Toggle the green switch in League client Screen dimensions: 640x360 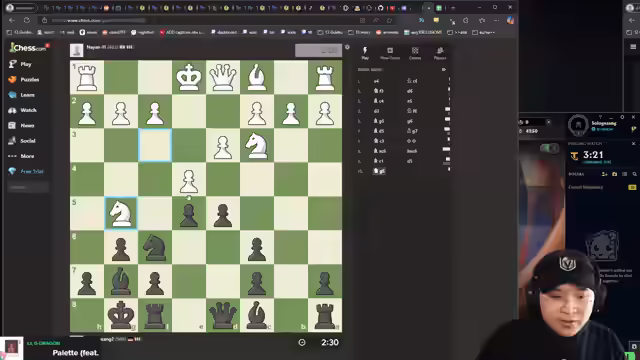[549, 148]
